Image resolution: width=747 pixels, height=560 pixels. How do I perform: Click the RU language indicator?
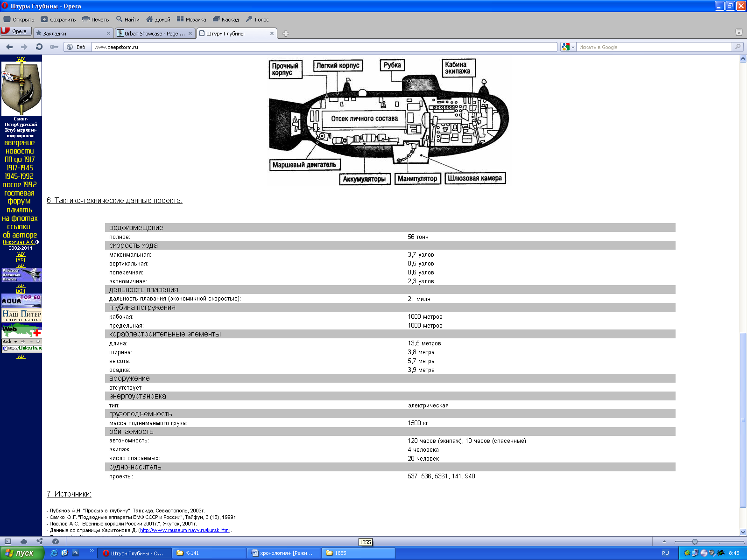[x=665, y=553]
